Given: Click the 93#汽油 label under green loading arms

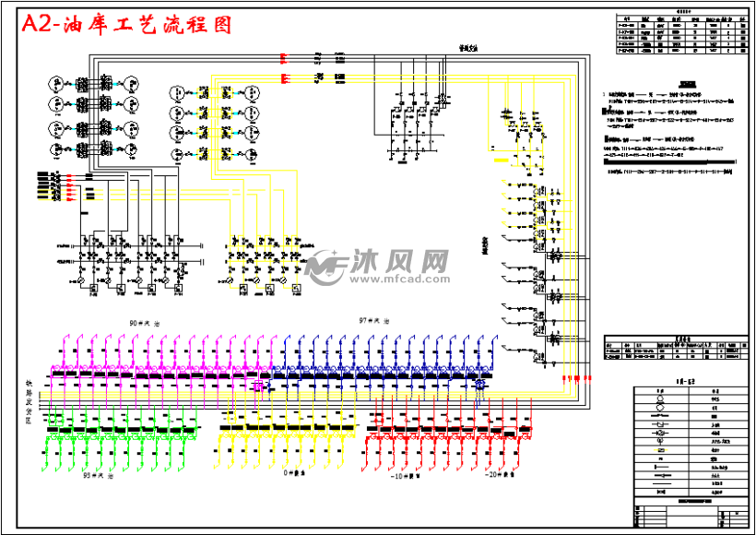Looking at the screenshot, I should (99, 476).
